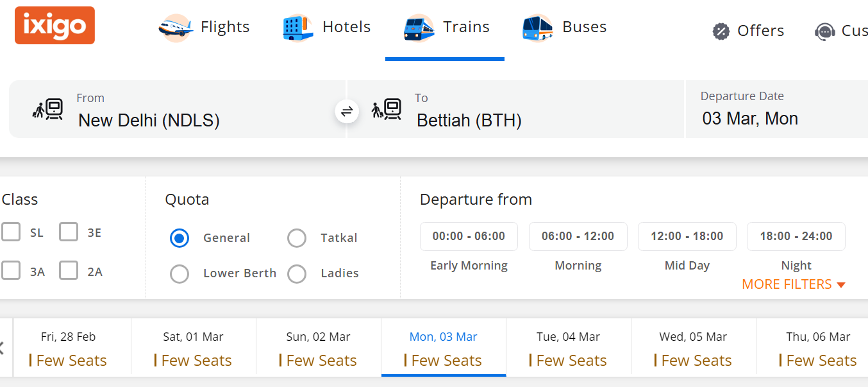Swap From and To stations using exchange icon
The image size is (868, 387).
[347, 110]
